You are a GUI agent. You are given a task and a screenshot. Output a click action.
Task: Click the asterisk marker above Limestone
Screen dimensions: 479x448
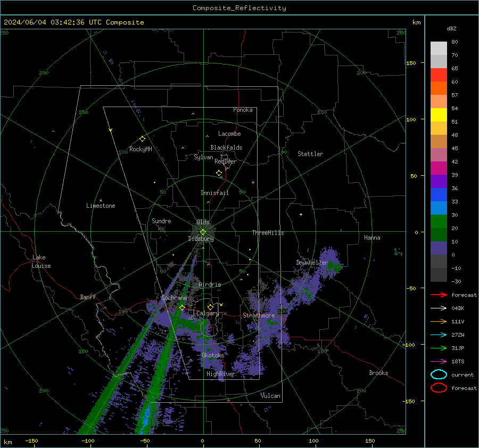(101, 201)
